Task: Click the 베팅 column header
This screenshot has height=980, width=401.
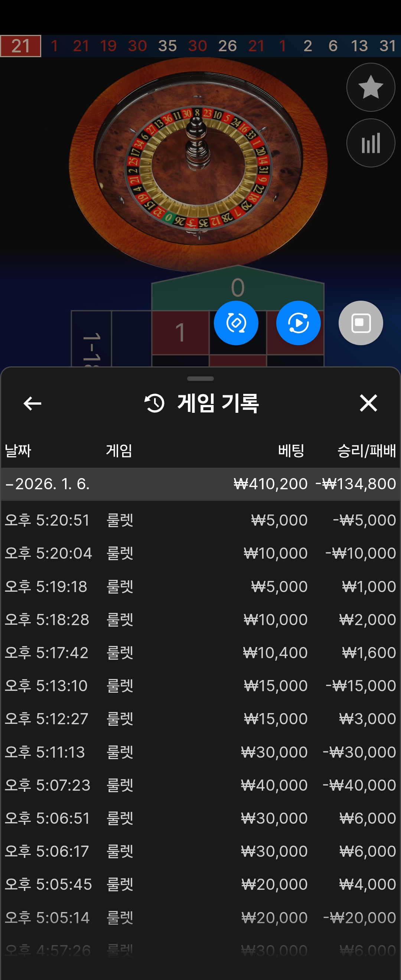Action: click(291, 451)
